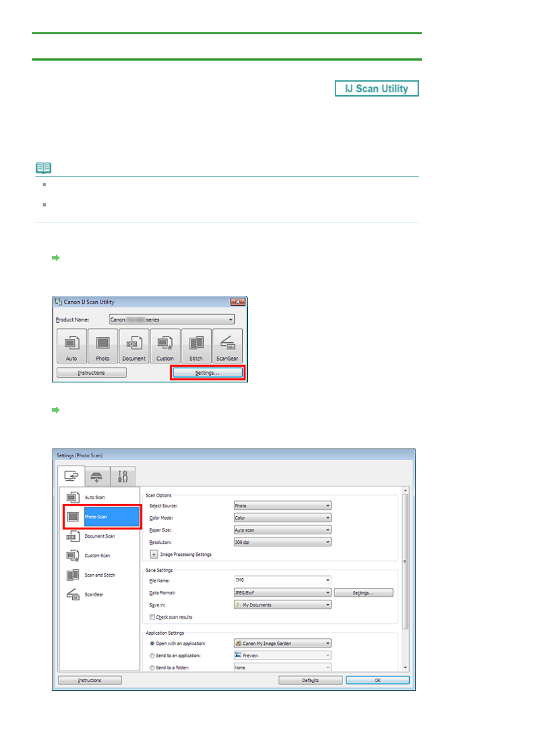This screenshot has height=756, width=534.
Task: Open the General Settings tools tab icon
Action: pos(123,476)
